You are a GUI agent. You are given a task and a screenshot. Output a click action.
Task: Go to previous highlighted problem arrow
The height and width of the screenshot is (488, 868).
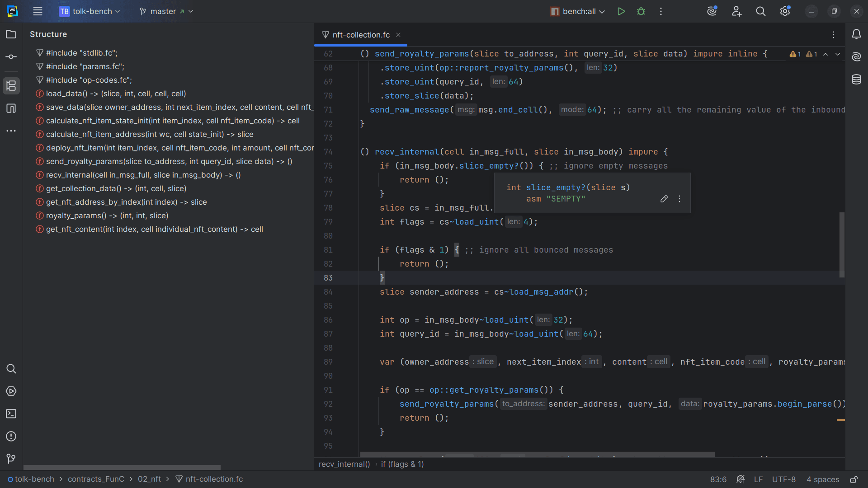(x=826, y=54)
